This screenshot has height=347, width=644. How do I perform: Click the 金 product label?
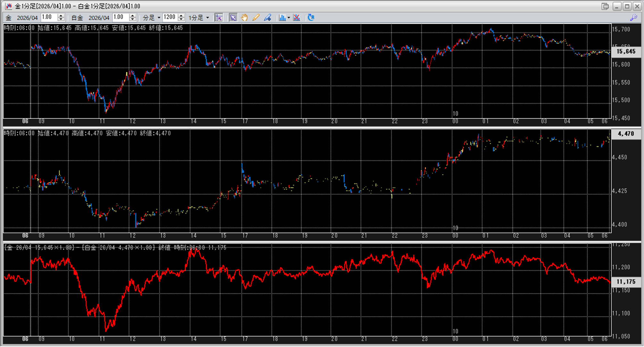[x=8, y=18]
